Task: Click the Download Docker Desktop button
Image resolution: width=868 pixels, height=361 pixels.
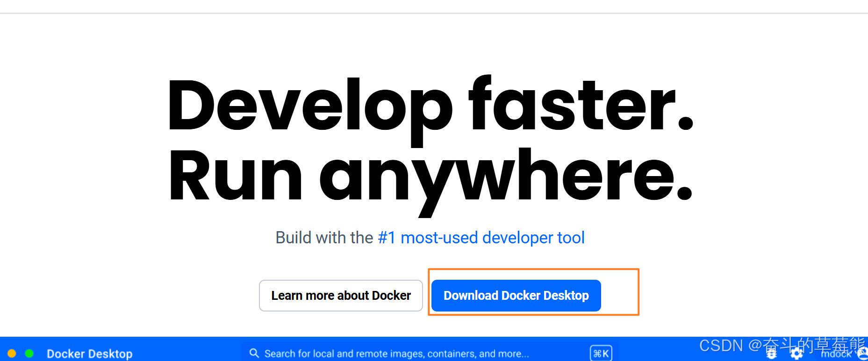Action: (x=516, y=296)
